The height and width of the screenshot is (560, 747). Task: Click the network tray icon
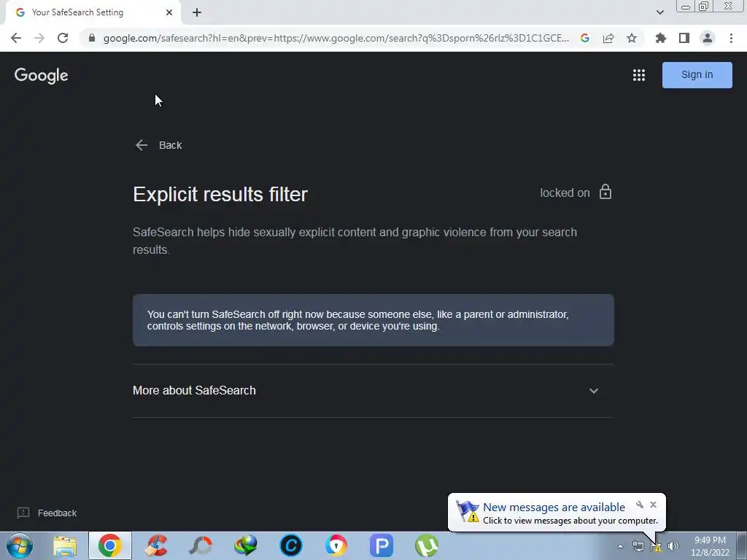[638, 546]
